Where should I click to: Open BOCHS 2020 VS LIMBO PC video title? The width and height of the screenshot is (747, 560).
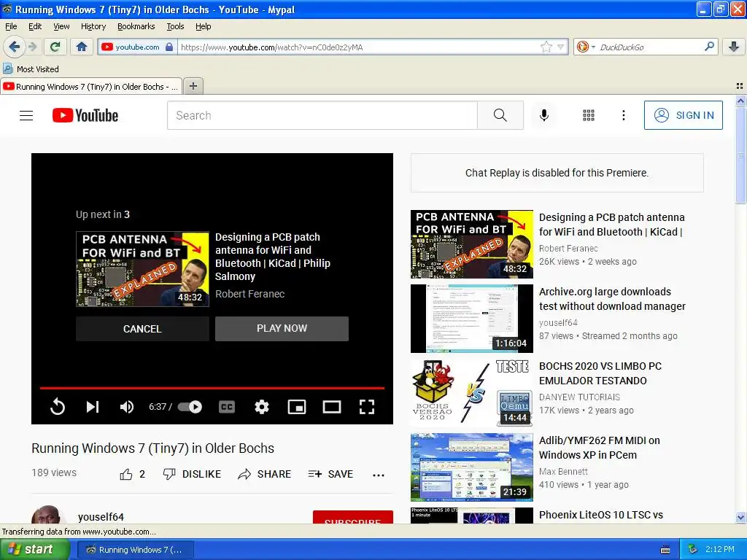600,373
